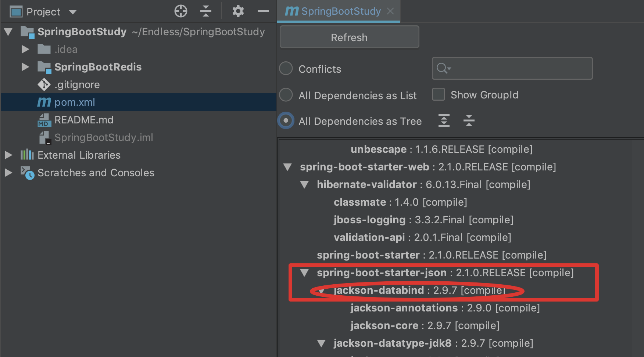
Task: Select jackson-annotations : 2.9.0 row
Action: pos(445,308)
